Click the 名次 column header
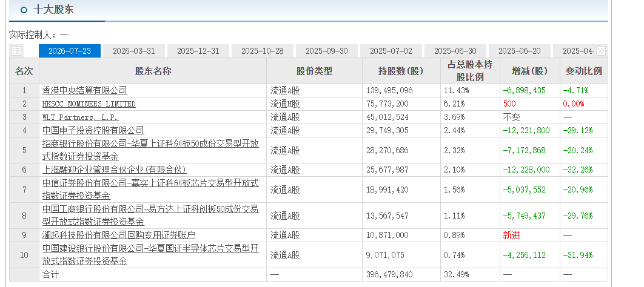The width and height of the screenshot is (644, 287). tap(24, 71)
